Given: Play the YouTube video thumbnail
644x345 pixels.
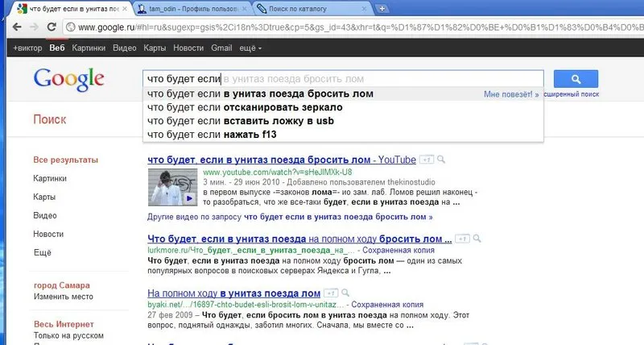Looking at the screenshot, I should tap(172, 188).
